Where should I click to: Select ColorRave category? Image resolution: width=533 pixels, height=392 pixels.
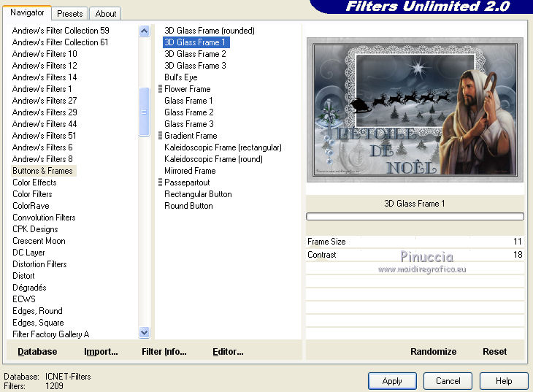coord(31,206)
